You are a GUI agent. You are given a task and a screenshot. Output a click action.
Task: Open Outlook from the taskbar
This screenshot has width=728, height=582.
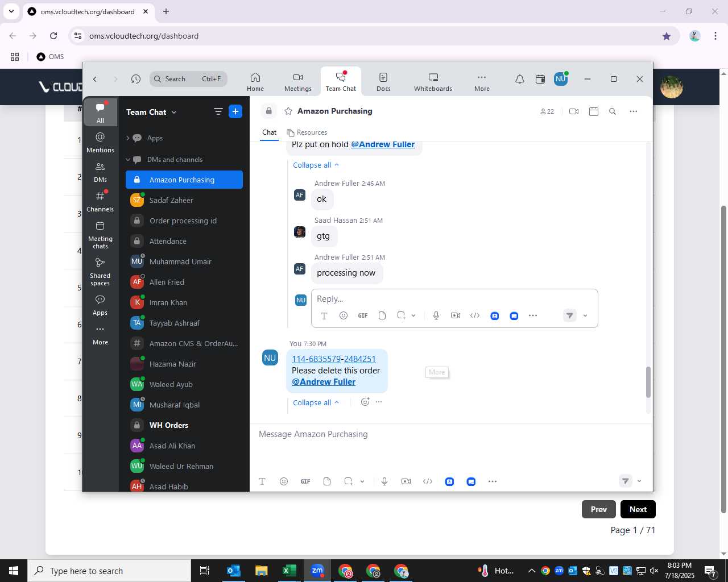tap(233, 571)
